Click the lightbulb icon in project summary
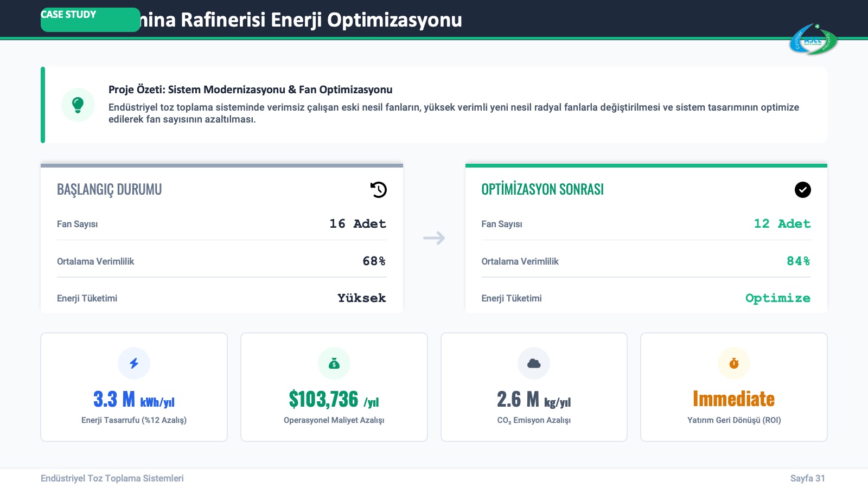The height and width of the screenshot is (488, 868). pyautogui.click(x=78, y=105)
